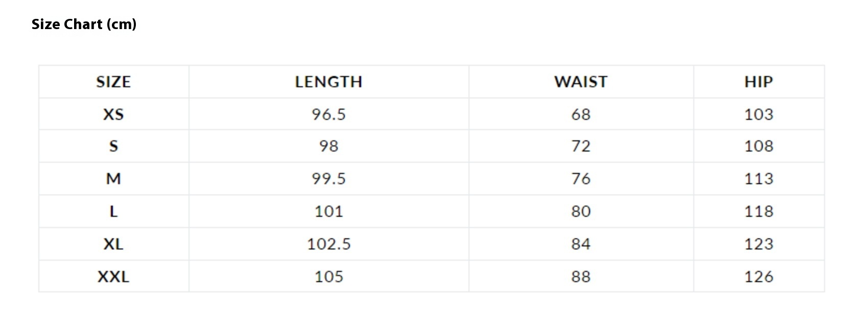
Task: Click the L size row label
Action: click(113, 211)
